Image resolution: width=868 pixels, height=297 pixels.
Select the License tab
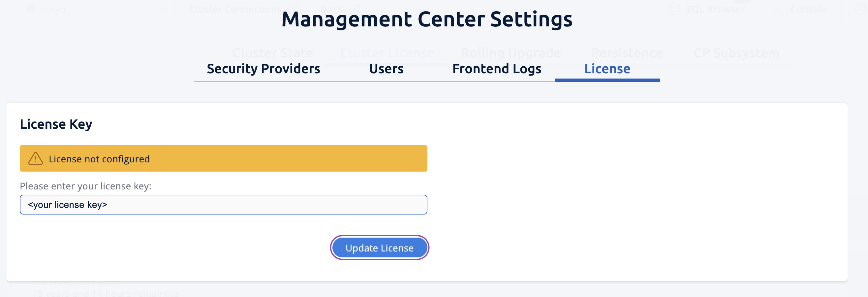pyautogui.click(x=607, y=69)
